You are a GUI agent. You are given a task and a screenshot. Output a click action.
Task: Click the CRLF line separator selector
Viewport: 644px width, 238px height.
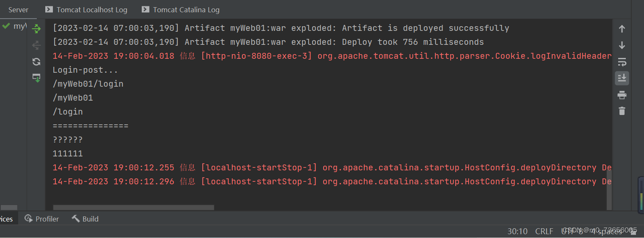pyautogui.click(x=544, y=231)
